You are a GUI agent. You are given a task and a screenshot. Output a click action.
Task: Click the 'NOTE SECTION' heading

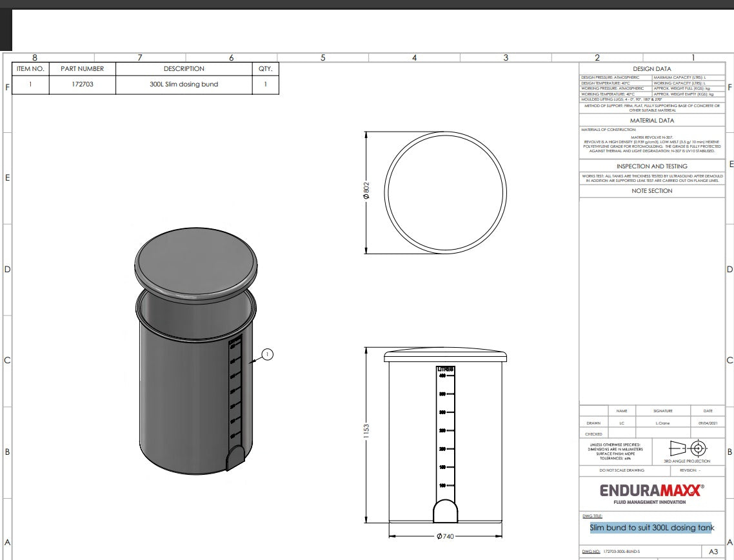651,191
